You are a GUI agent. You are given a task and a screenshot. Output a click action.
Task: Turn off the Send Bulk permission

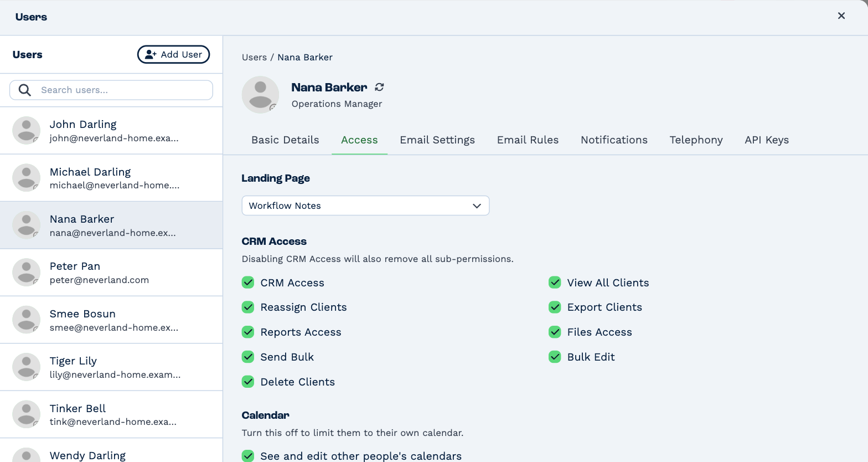[248, 357]
